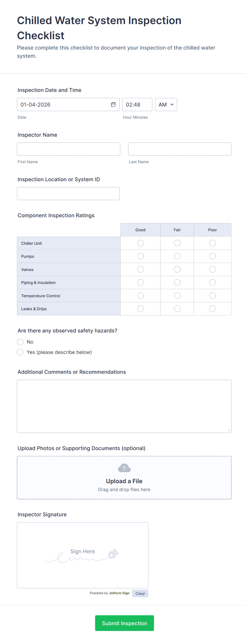
Task: Select Poor rating for Leaks & Drips
Action: pyautogui.click(x=212, y=308)
